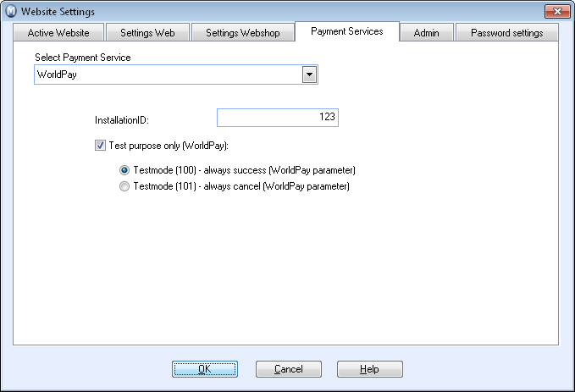Uncheck Test purpose only (WorldPay) checkbox
Viewport: 575px width, 392px height.
[x=100, y=146]
